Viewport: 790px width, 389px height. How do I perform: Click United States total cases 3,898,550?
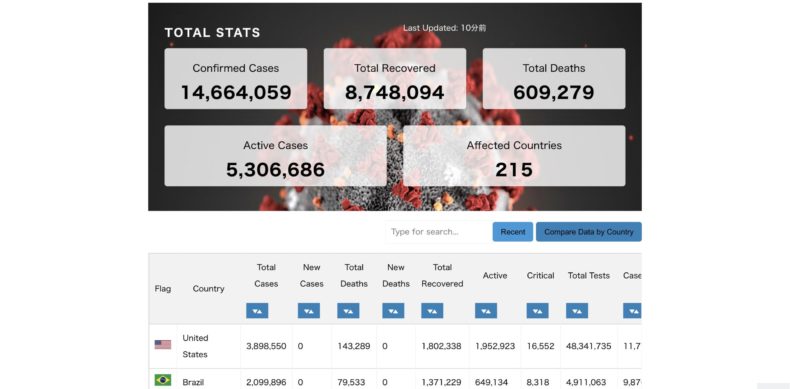(x=266, y=346)
